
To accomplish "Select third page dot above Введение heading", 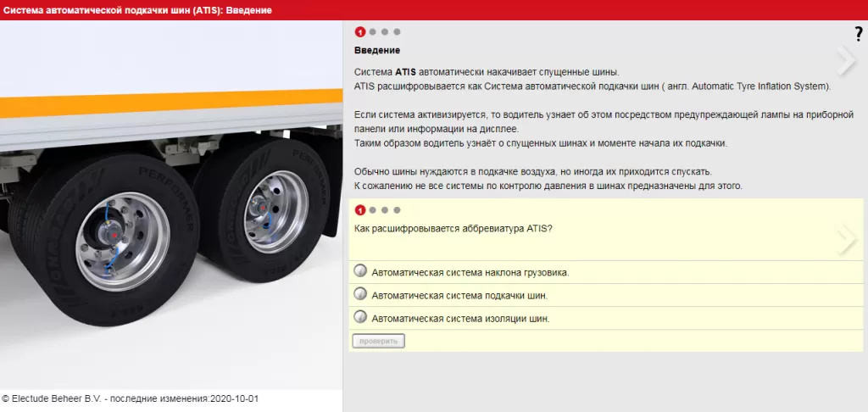I will click(385, 32).
